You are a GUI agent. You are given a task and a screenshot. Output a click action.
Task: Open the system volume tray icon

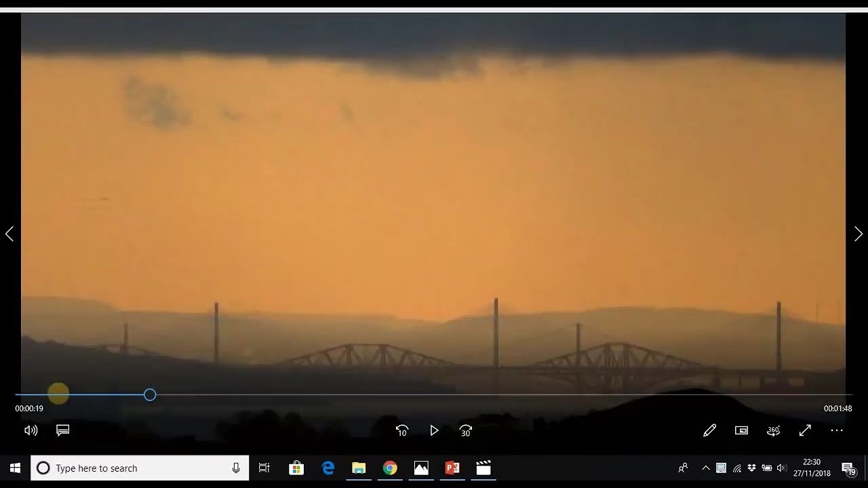(x=781, y=468)
